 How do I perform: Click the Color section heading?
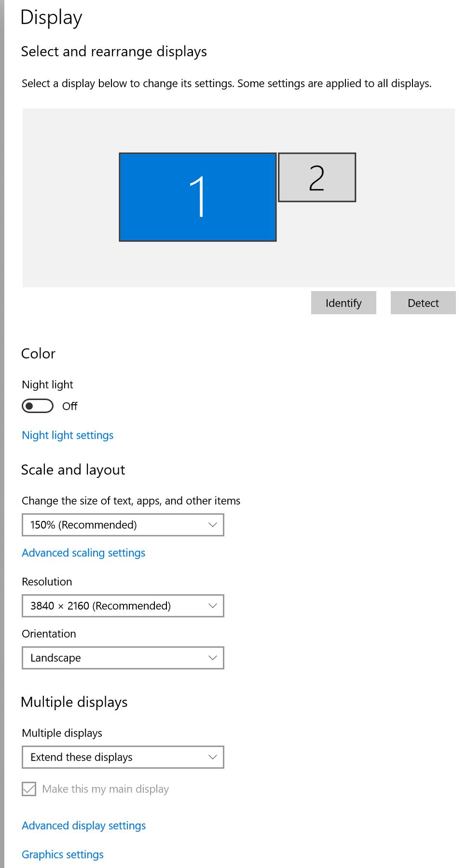point(38,354)
